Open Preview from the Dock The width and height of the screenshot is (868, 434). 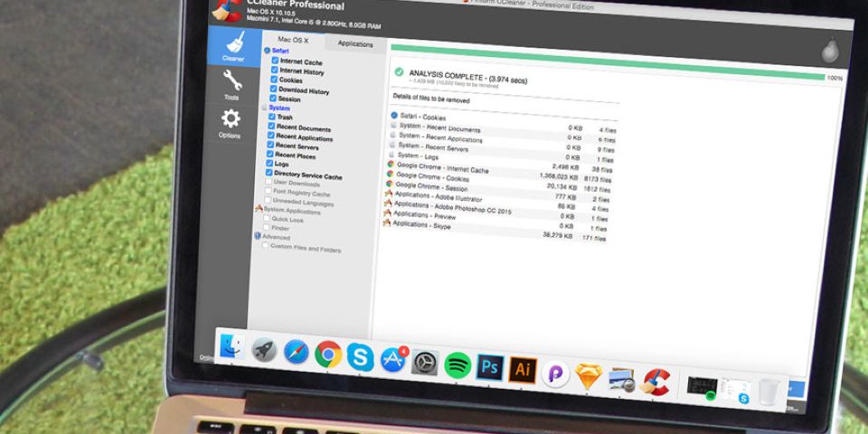pyautogui.click(x=621, y=380)
